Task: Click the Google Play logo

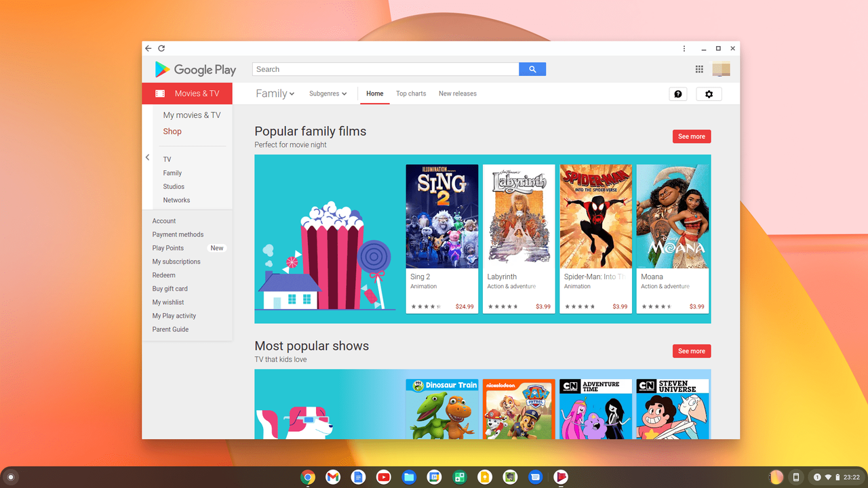Action: 195,69
